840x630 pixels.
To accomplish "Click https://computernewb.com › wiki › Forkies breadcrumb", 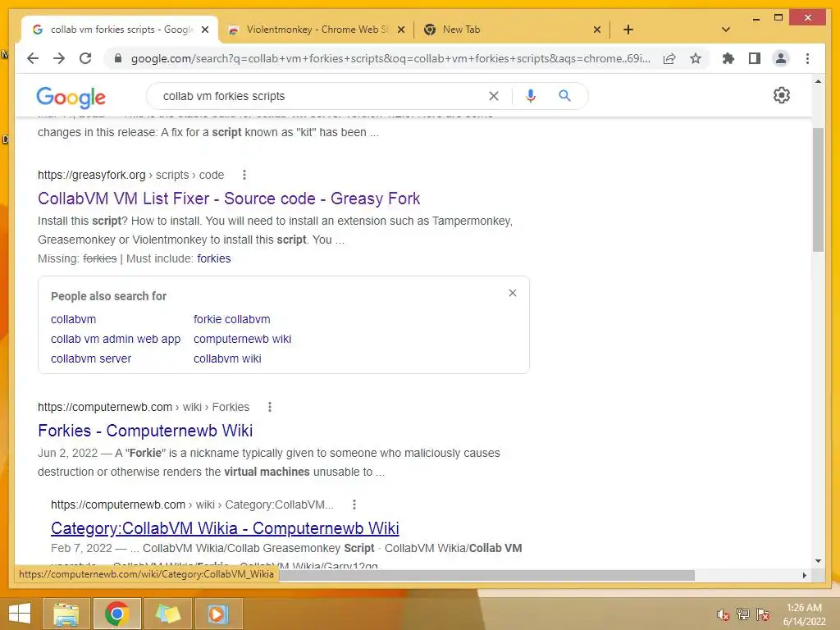I will pos(144,407).
